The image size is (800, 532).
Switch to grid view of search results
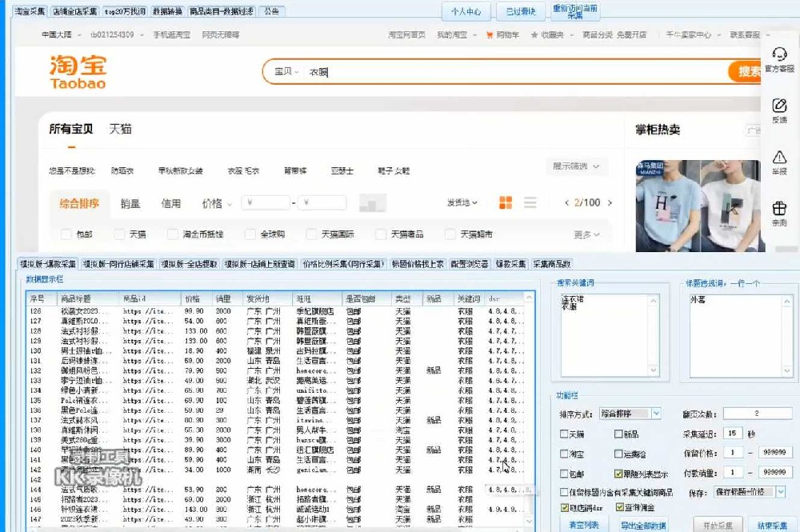click(x=506, y=202)
